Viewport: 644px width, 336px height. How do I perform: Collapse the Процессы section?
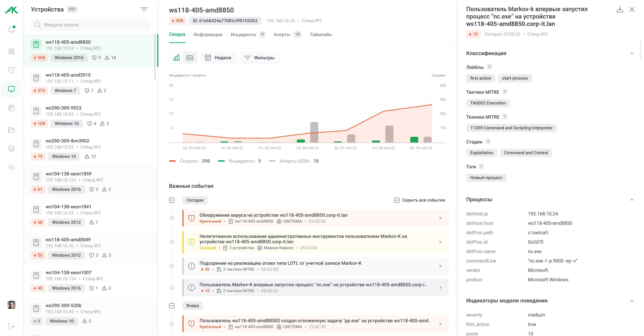[x=632, y=200]
